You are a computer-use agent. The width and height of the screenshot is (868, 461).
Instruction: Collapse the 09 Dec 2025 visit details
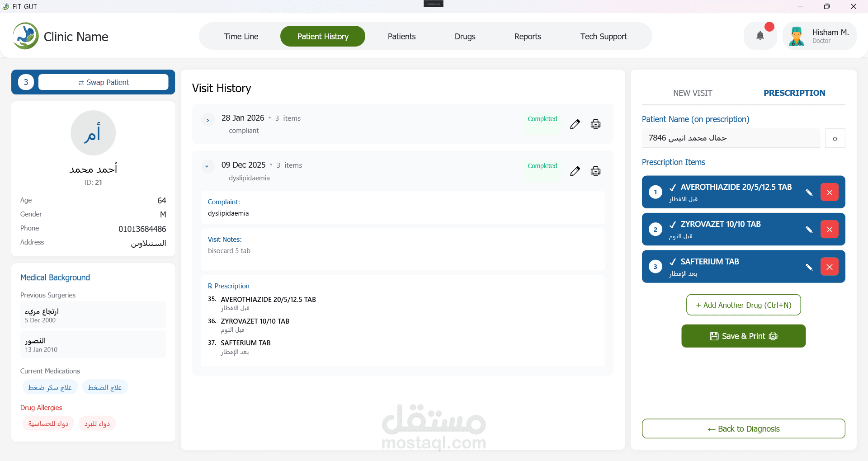(x=208, y=166)
